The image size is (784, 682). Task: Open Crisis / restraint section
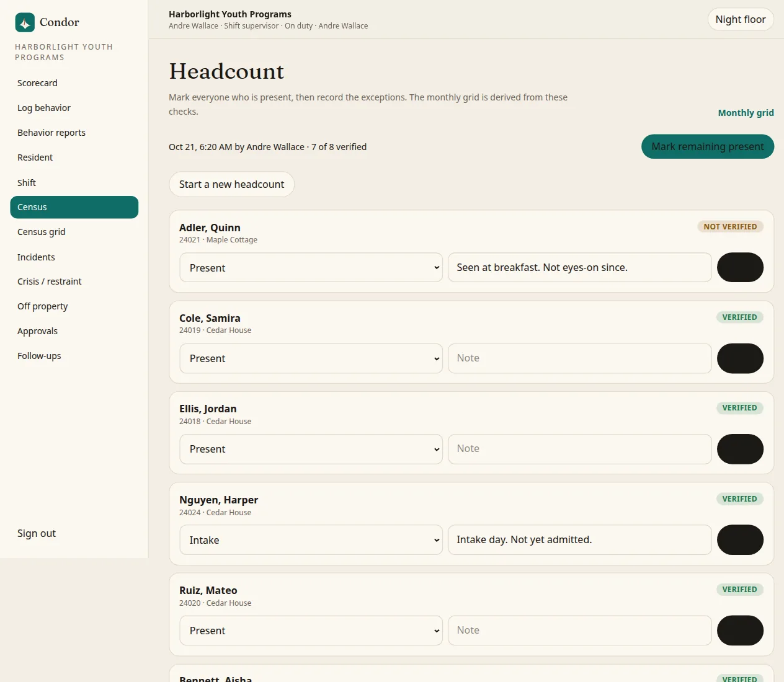click(74, 281)
